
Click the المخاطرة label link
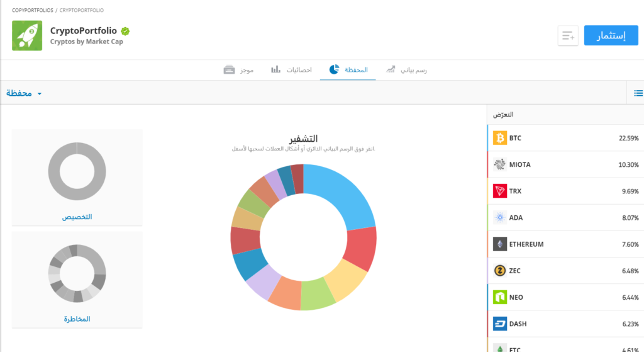click(x=77, y=319)
